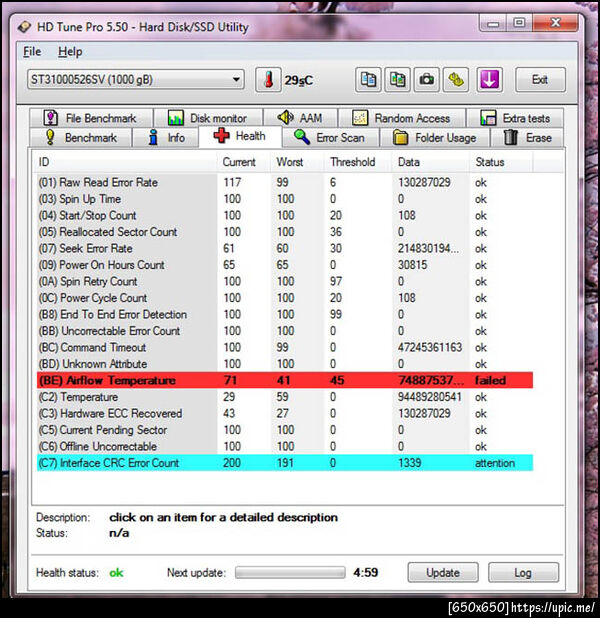The image size is (600, 618).
Task: Select the Unknown Attribute row
Action: 285,364
